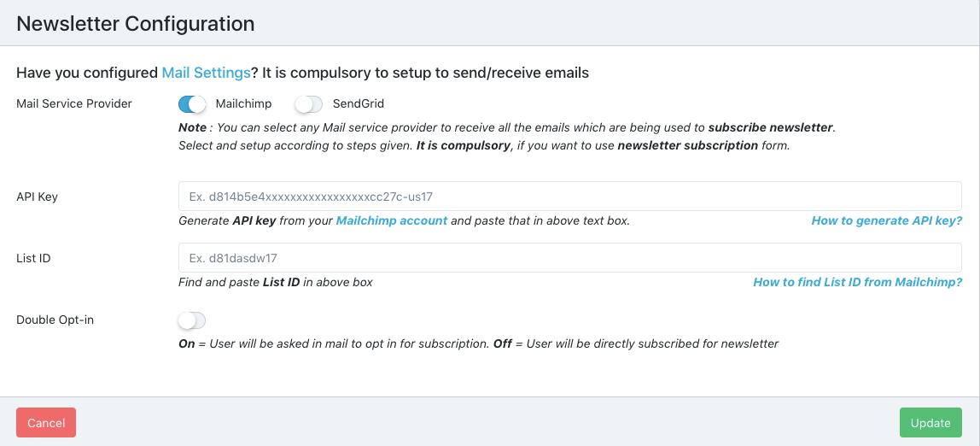Open the Mail Settings link
Image resolution: width=980 pixels, height=446 pixels.
click(206, 73)
